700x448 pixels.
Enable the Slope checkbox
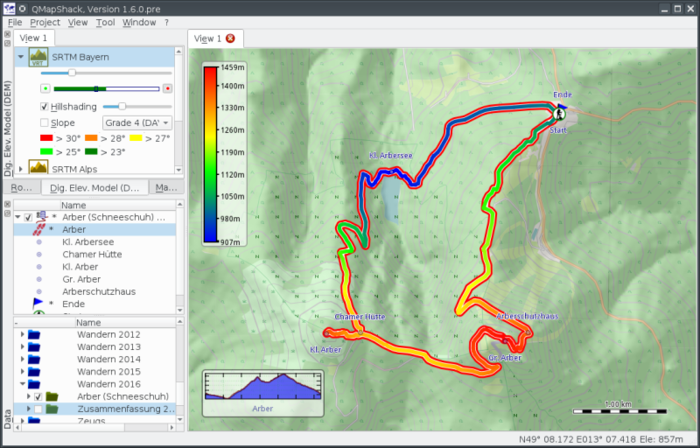pos(45,122)
